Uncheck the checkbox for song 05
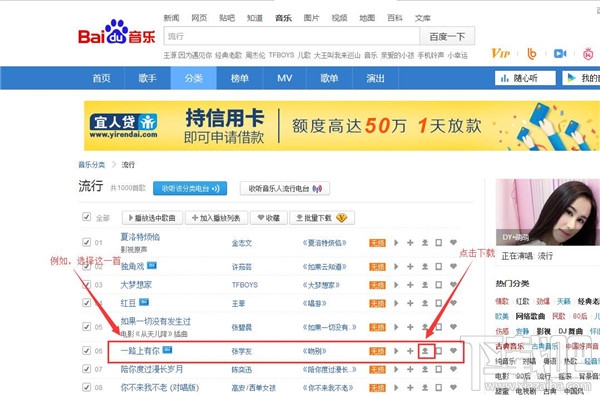The height and width of the screenshot is (396, 600). [x=86, y=326]
